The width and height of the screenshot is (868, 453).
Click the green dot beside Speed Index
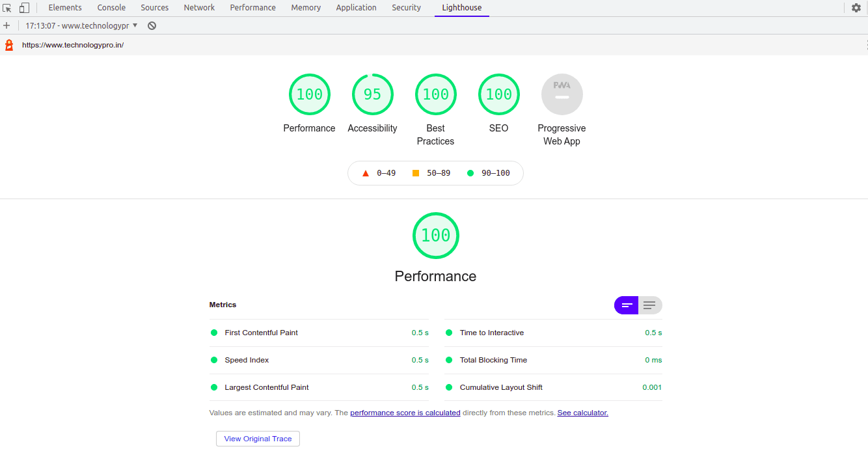tap(214, 360)
